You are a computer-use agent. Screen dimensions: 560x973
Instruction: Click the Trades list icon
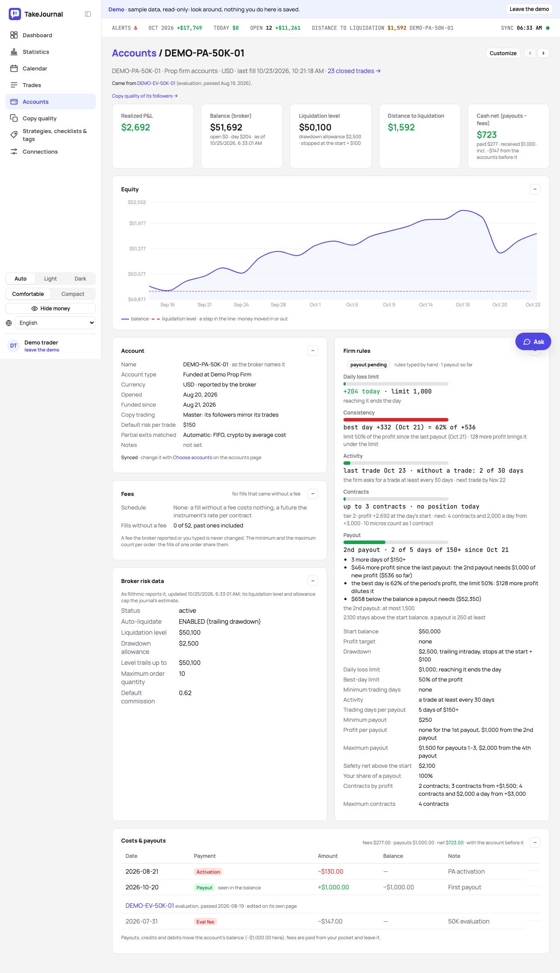tap(14, 85)
